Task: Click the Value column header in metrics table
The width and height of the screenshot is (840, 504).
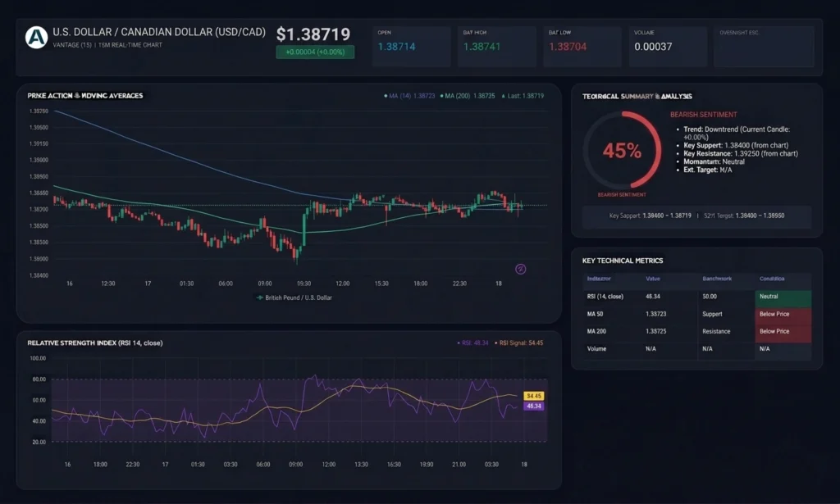Action: tap(652, 279)
